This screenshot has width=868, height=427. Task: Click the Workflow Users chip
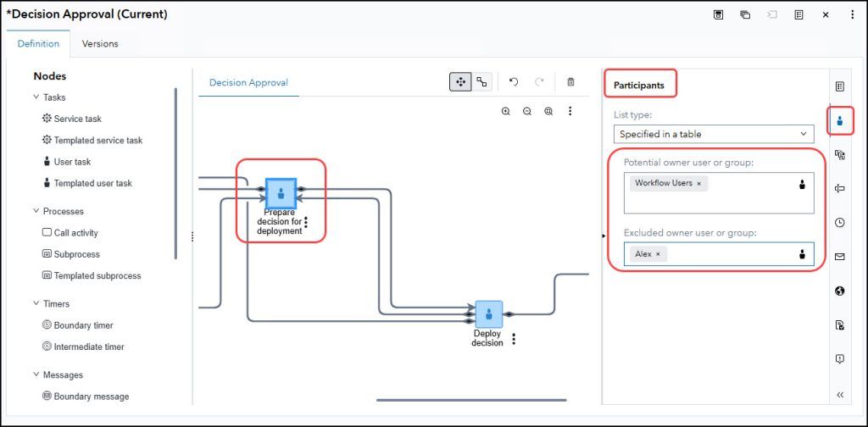[x=663, y=183]
